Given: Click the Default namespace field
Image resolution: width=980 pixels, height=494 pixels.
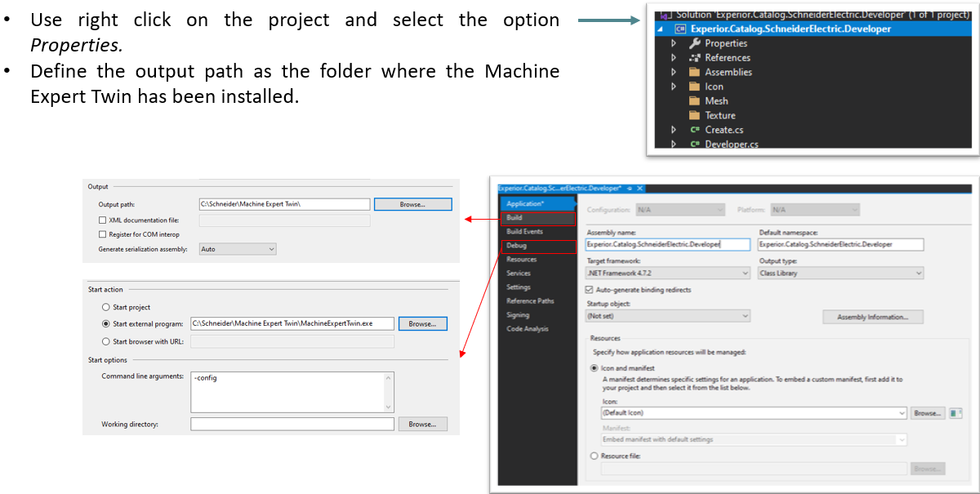Looking at the screenshot, I should [x=840, y=244].
